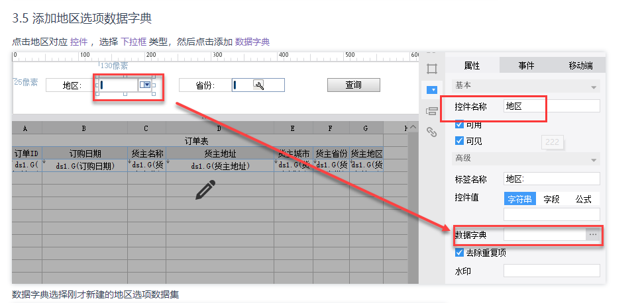Click the widget layout icon in sidebar

(x=432, y=110)
